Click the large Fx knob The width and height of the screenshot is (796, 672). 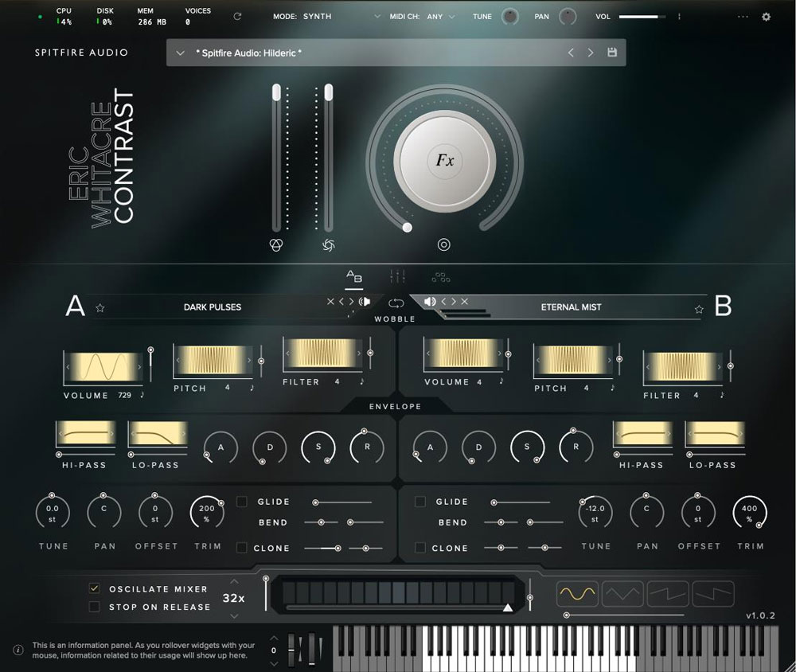click(445, 161)
